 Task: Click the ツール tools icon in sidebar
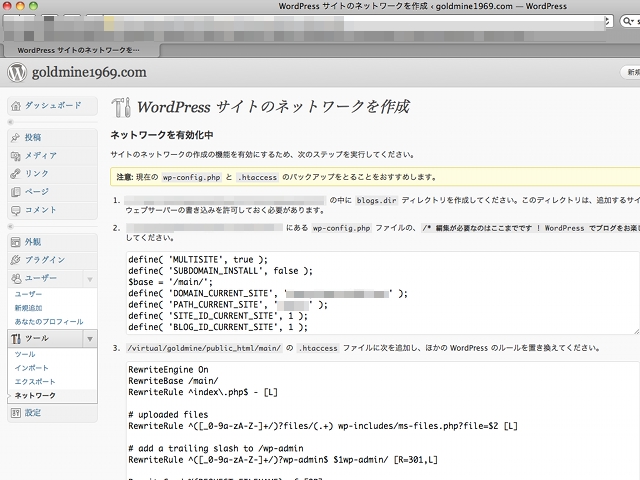[x=16, y=339]
